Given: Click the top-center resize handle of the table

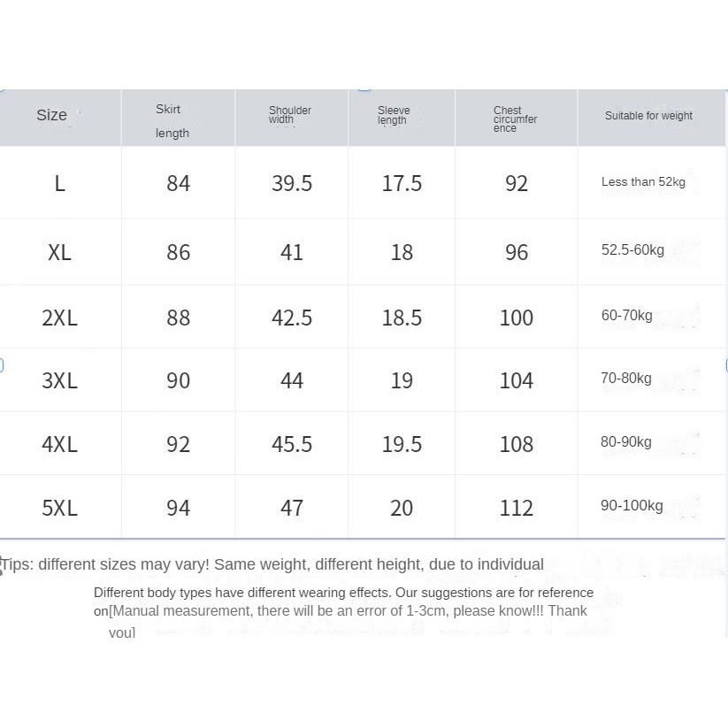Looking at the screenshot, I should pos(364,88).
